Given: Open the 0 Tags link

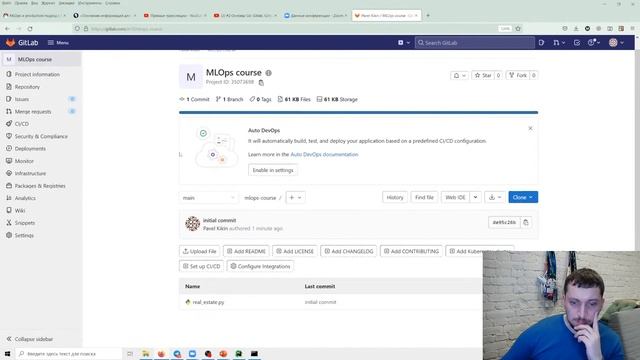Looking at the screenshot, I should coord(260,99).
